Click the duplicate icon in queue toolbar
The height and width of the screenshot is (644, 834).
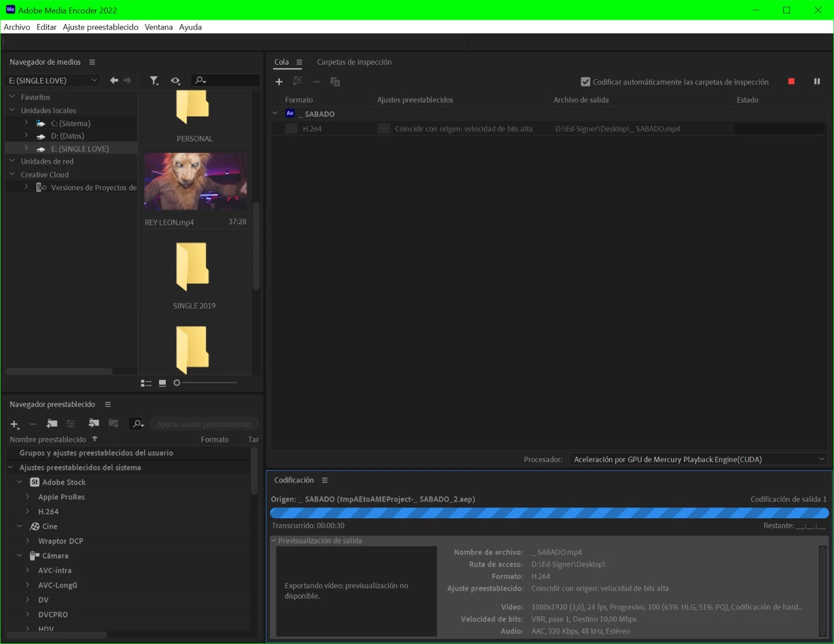[335, 82]
